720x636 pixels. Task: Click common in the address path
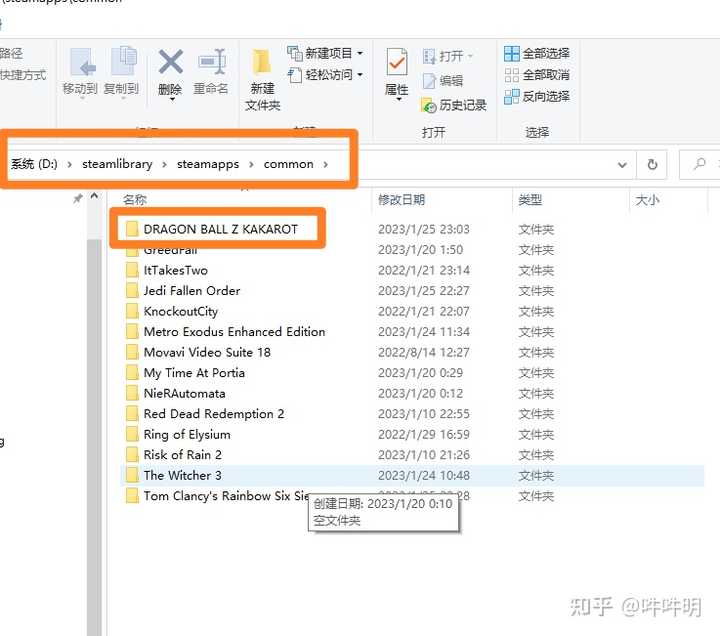pos(288,164)
